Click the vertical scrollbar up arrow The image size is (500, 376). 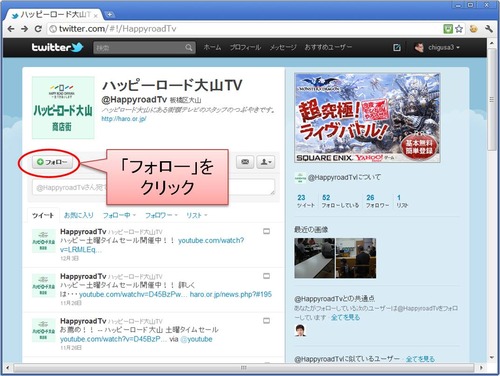(x=492, y=43)
